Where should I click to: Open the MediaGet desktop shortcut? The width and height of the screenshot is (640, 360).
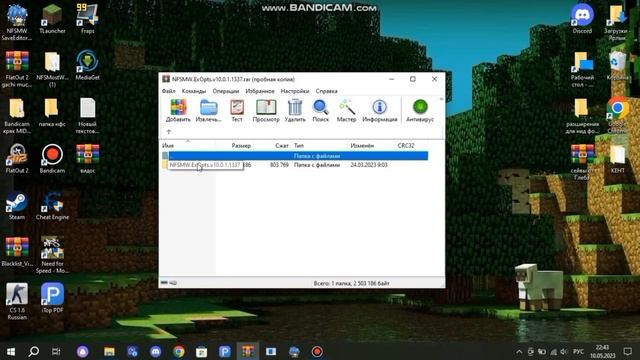click(87, 65)
